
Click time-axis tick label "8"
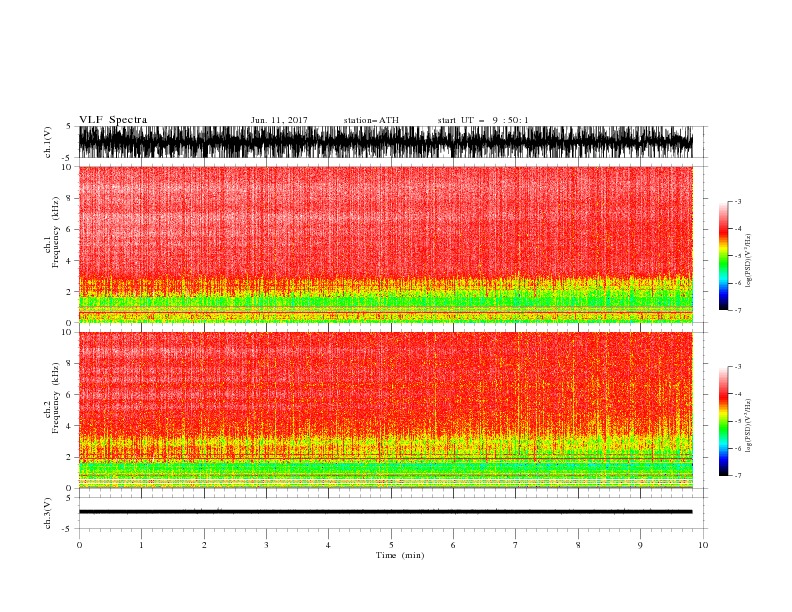tap(578, 545)
